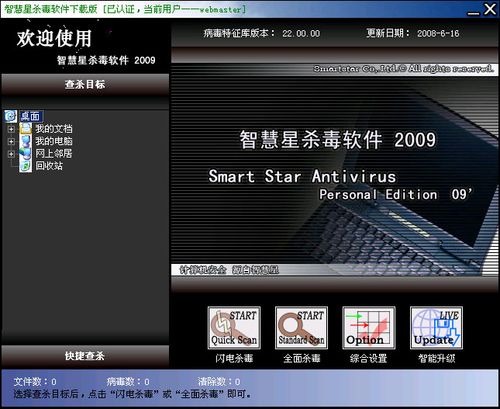Click the status hint about selecting scan target
This screenshot has height=409, width=500.
(x=132, y=394)
